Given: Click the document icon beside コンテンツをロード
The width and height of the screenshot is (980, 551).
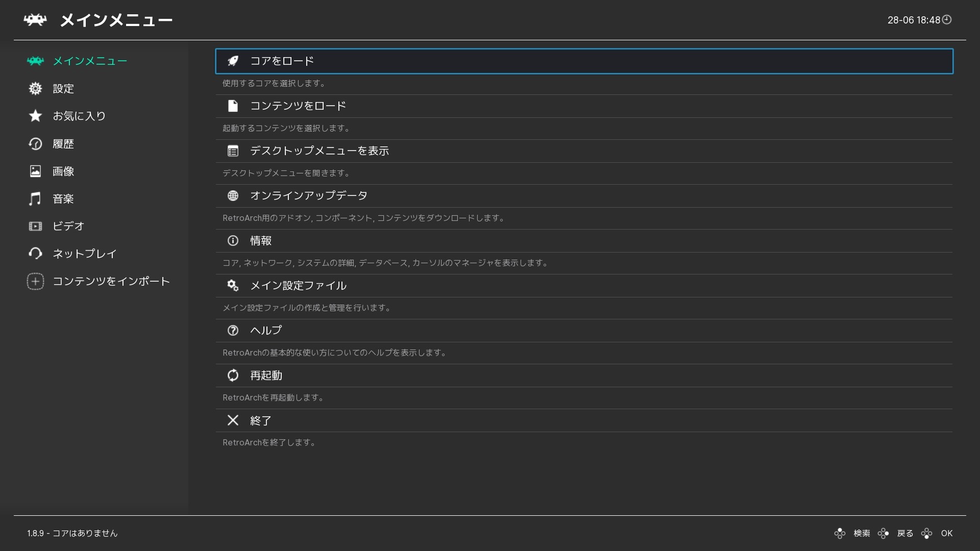Looking at the screenshot, I should pos(233,106).
